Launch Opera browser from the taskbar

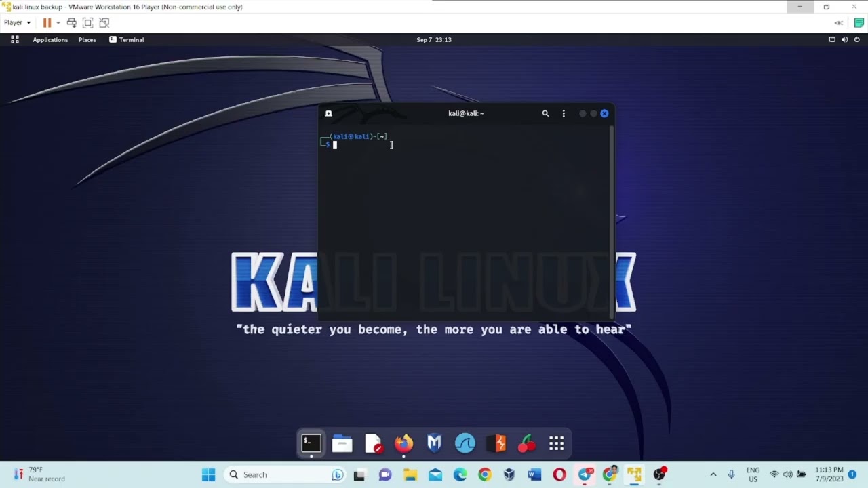(x=559, y=474)
